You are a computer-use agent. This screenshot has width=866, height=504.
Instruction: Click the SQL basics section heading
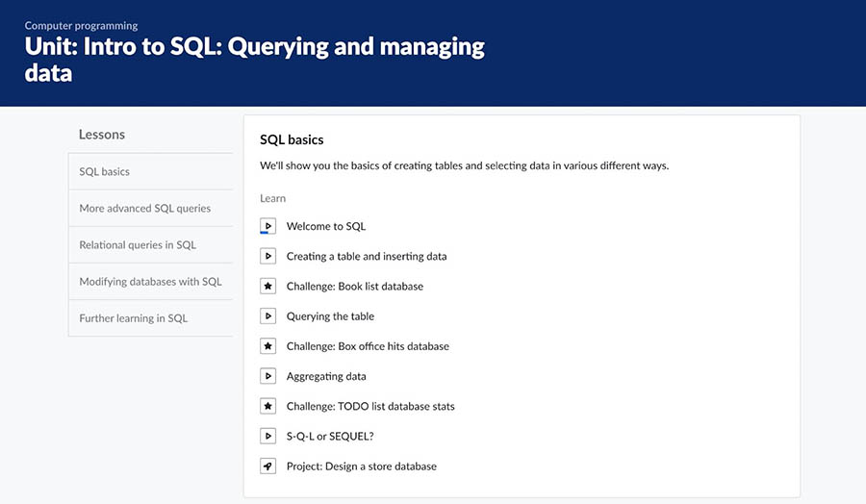click(292, 140)
